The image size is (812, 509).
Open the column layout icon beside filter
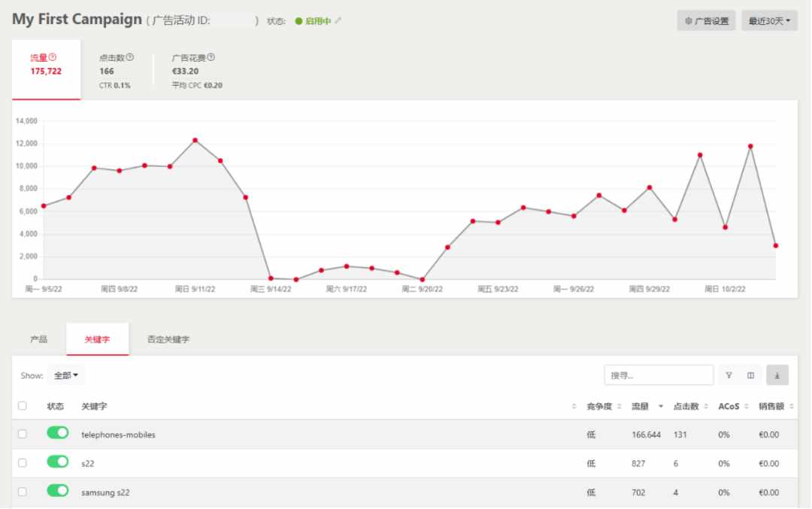pyautogui.click(x=751, y=375)
